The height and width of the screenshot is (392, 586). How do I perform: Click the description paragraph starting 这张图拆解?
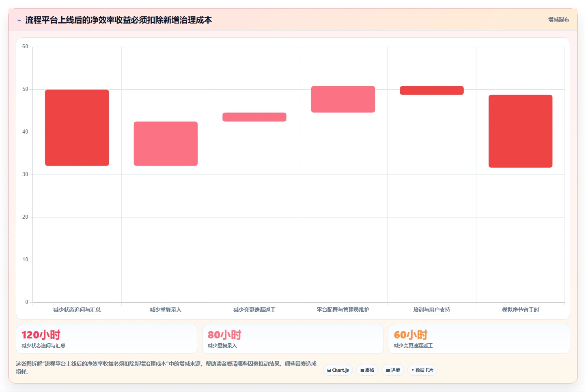click(x=166, y=368)
